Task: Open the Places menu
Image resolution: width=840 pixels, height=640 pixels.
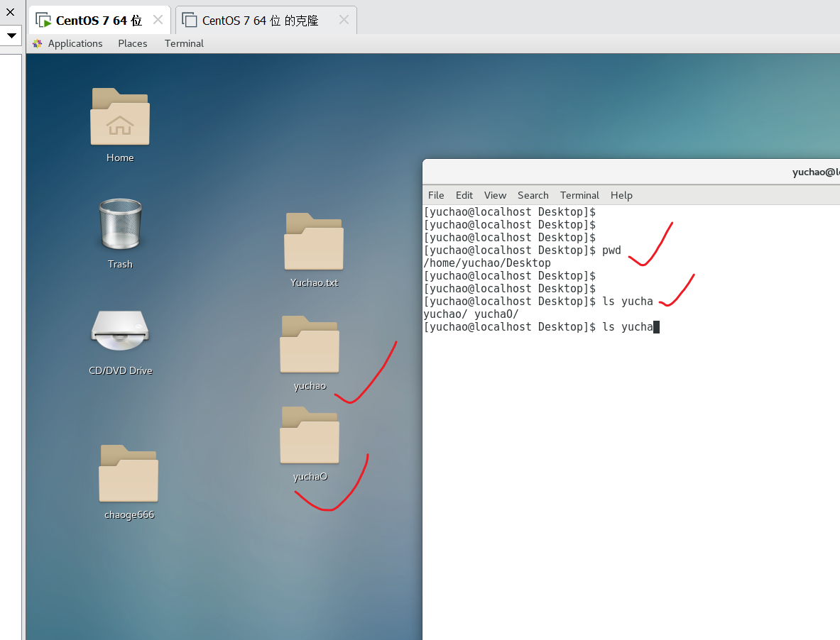Action: (133, 43)
